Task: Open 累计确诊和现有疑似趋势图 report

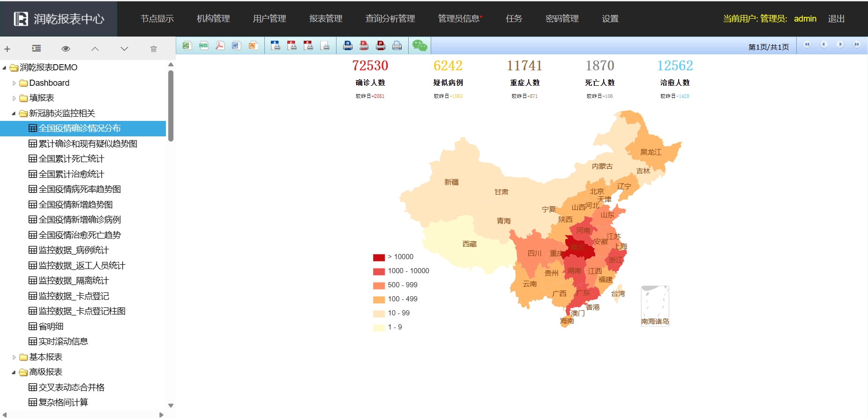Action: pyautogui.click(x=88, y=144)
